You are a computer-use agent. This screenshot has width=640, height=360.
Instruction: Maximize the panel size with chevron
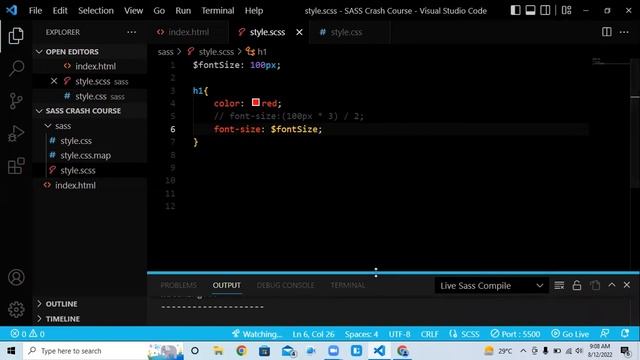coord(612,285)
